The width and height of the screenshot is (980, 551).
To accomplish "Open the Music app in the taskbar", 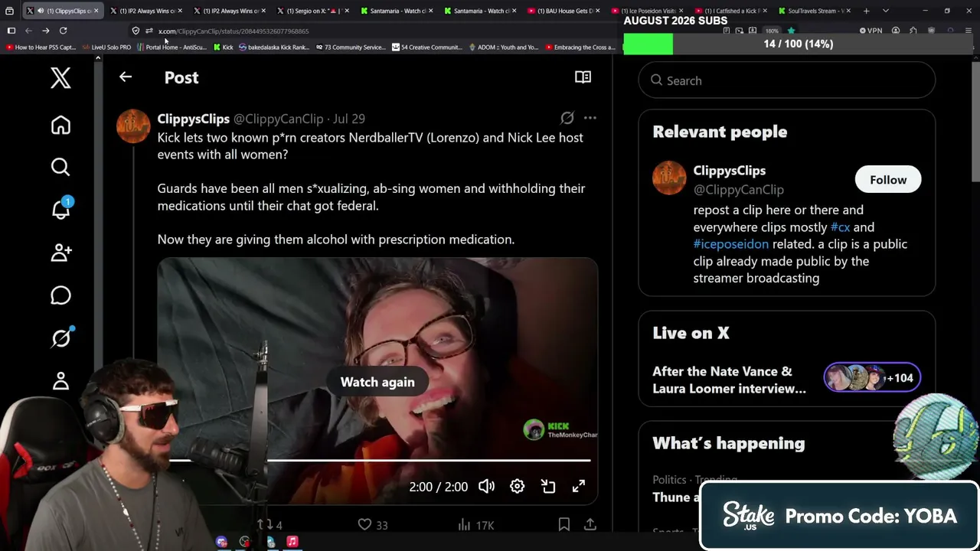I will [292, 542].
